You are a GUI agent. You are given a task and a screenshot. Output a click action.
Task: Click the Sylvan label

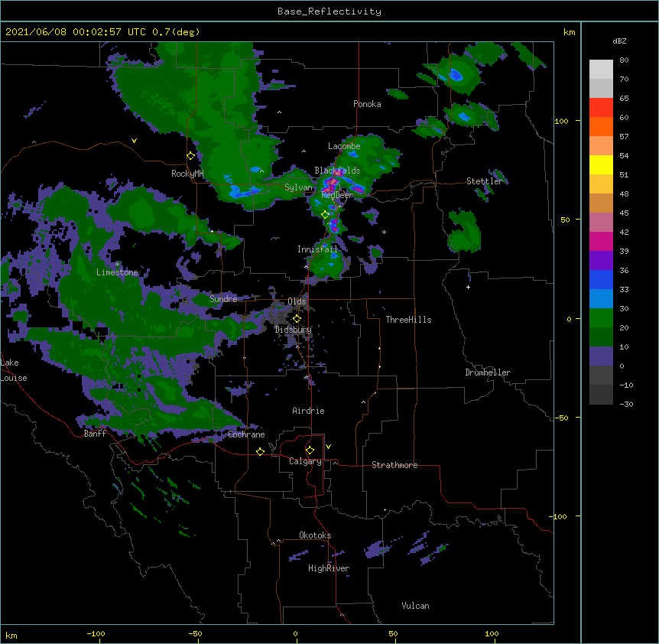click(298, 187)
